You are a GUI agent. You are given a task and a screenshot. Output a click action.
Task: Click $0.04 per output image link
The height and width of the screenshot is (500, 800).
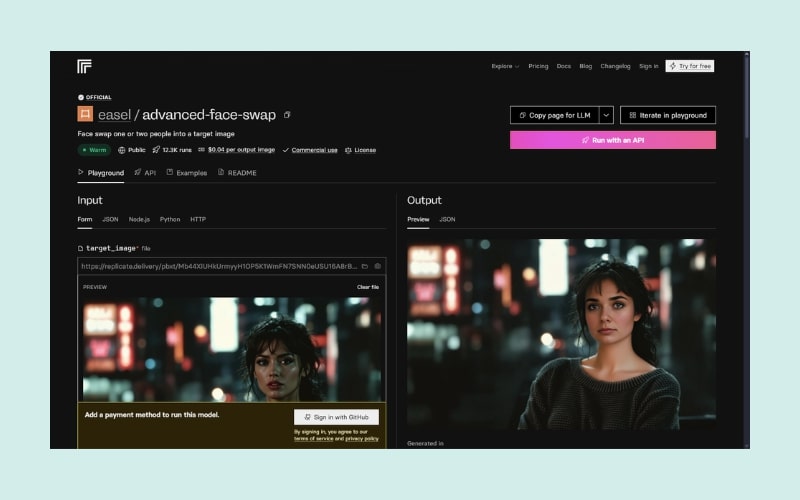241,150
